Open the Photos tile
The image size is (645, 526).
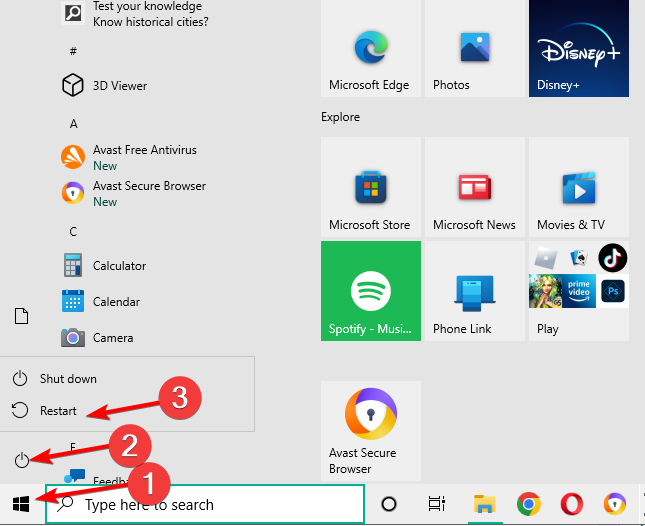[475, 49]
